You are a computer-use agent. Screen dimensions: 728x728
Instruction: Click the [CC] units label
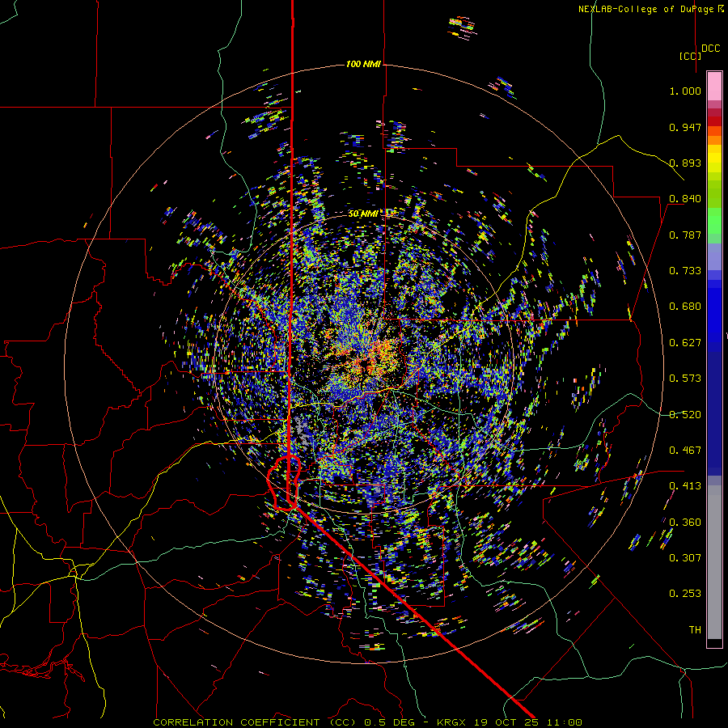691,56
